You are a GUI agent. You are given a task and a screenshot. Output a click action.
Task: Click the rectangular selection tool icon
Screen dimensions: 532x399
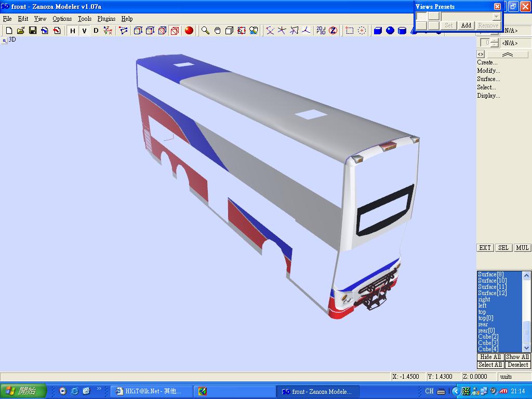[350, 31]
